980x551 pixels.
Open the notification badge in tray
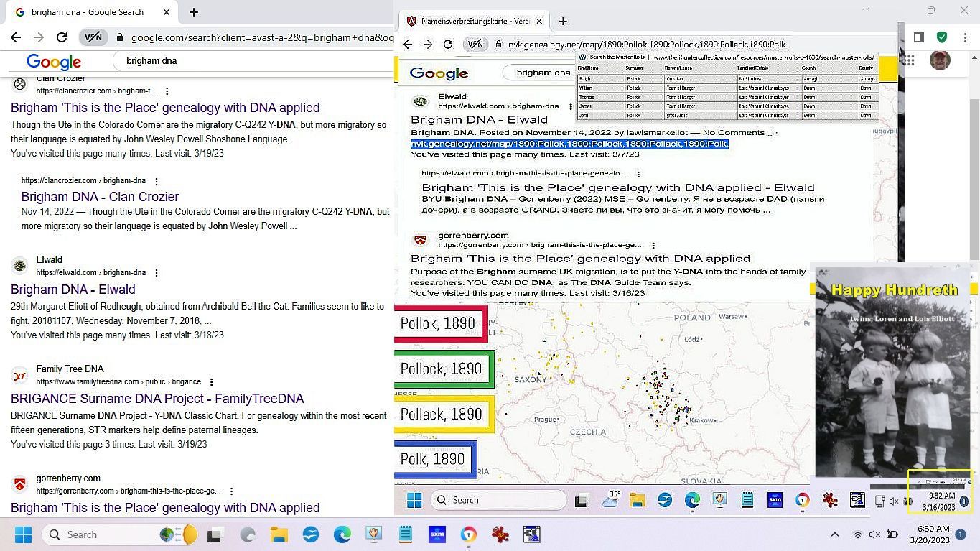[961, 534]
